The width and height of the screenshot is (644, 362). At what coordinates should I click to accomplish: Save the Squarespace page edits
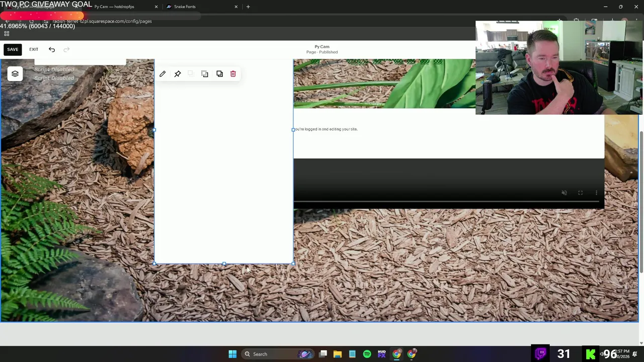click(13, 49)
